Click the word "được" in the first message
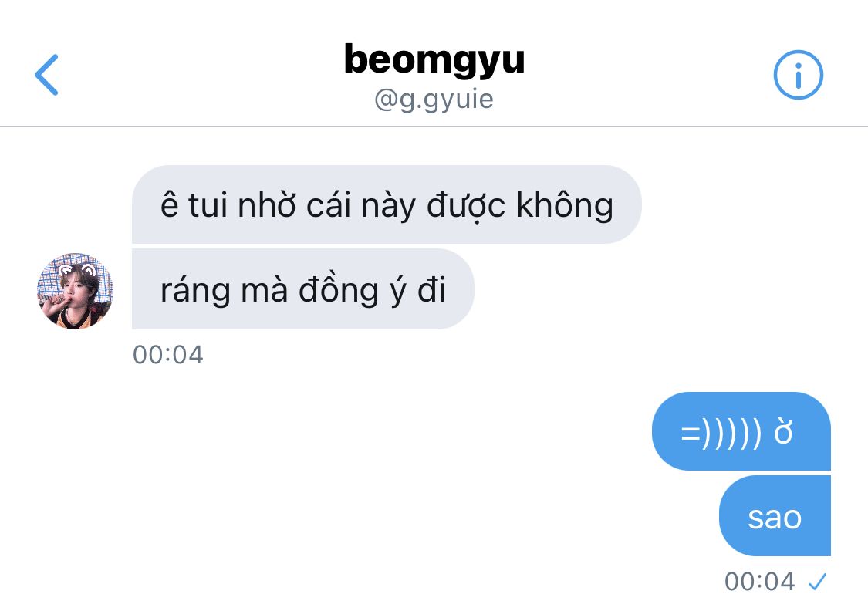 point(465,207)
